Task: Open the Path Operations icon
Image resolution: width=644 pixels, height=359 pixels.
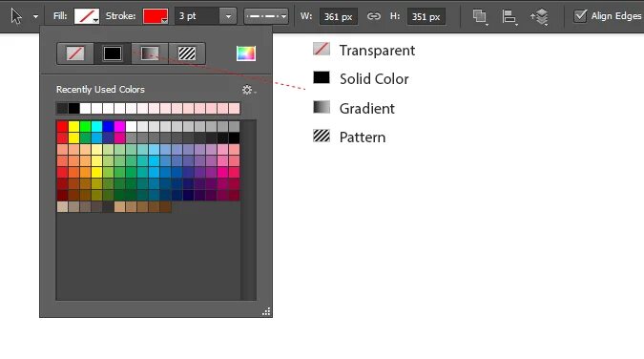Action: 480,17
